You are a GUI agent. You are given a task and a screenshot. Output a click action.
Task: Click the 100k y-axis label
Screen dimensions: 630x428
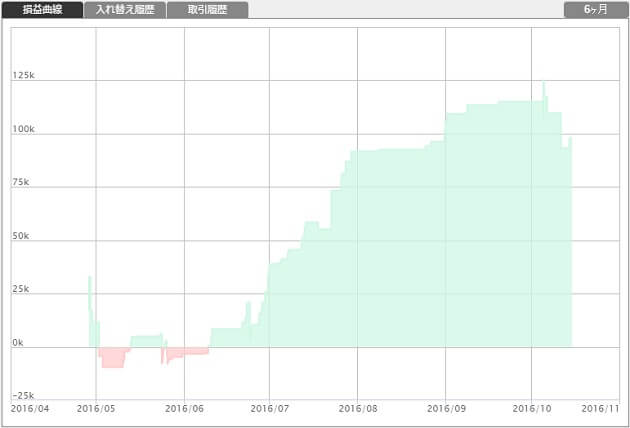tap(23, 129)
